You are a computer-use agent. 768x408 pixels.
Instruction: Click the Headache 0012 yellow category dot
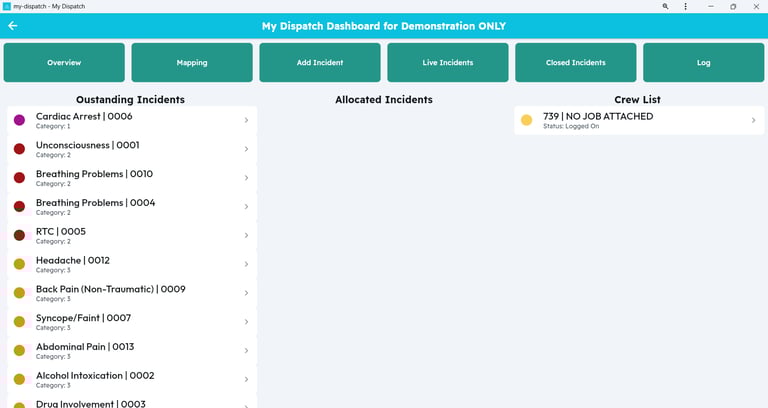click(x=19, y=264)
